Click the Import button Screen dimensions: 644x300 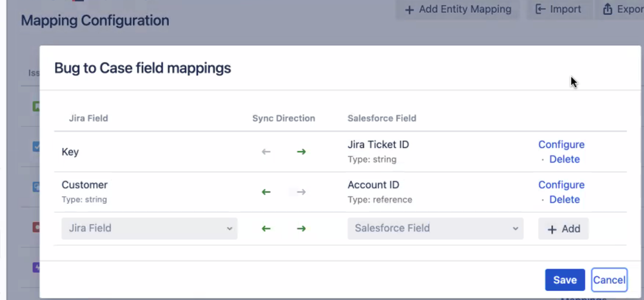558,10
